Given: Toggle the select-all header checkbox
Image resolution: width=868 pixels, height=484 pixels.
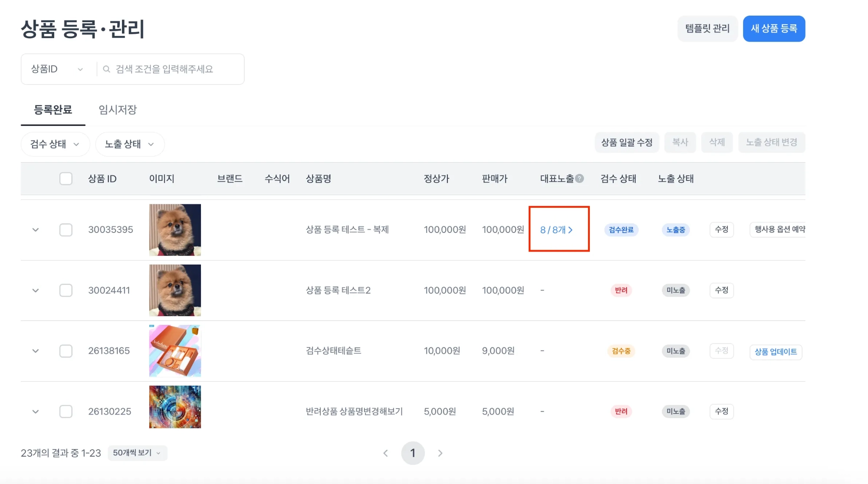Looking at the screenshot, I should click(66, 179).
